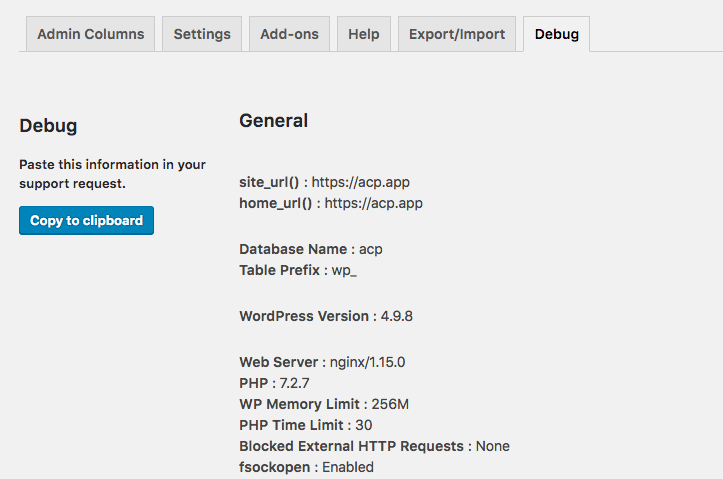Select the Export/Import tab

tap(457, 34)
